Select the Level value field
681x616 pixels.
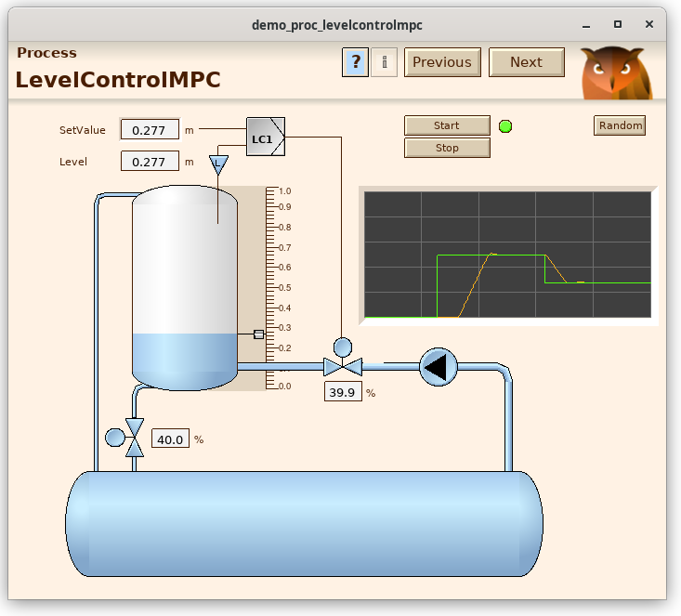(x=150, y=161)
